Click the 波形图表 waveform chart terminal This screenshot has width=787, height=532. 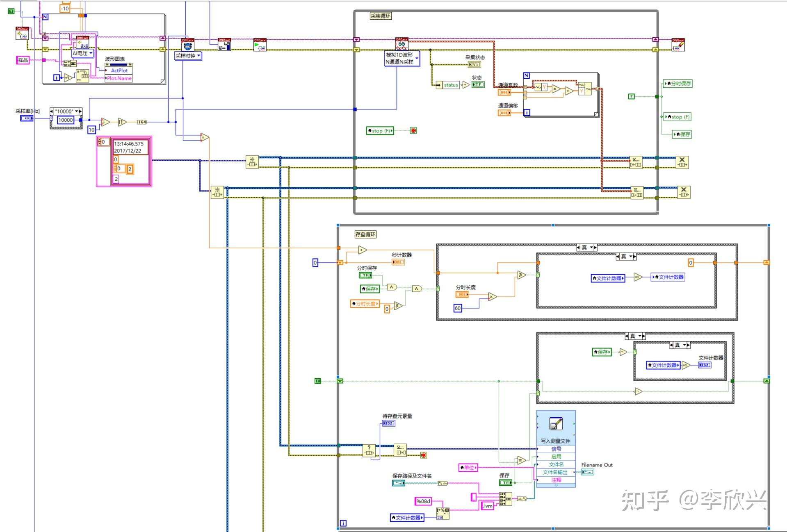(118, 65)
